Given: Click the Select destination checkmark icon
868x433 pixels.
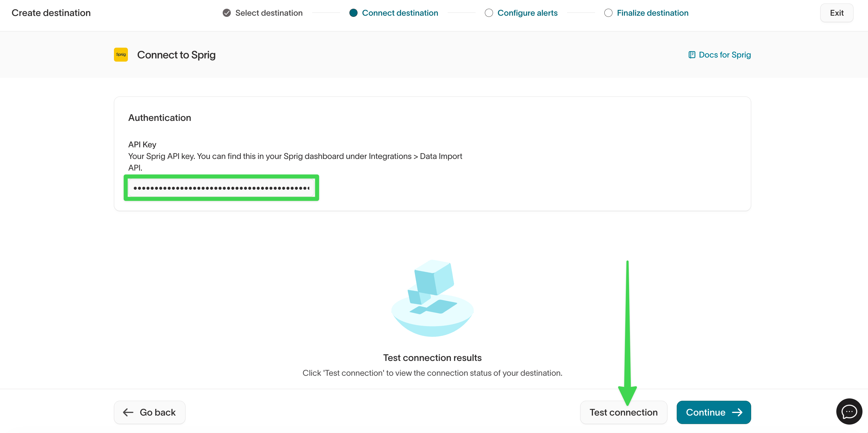Looking at the screenshot, I should click(227, 13).
